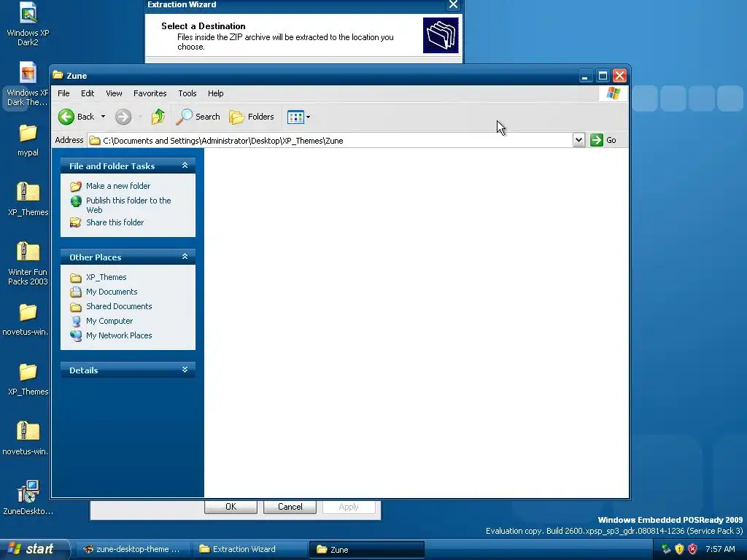Collapse the Other Places panel
Image resolution: width=747 pixels, height=560 pixels.
[185, 257]
